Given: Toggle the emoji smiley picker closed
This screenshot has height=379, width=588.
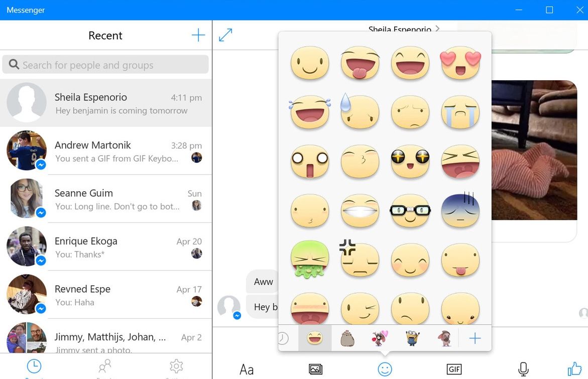Looking at the screenshot, I should tap(385, 369).
